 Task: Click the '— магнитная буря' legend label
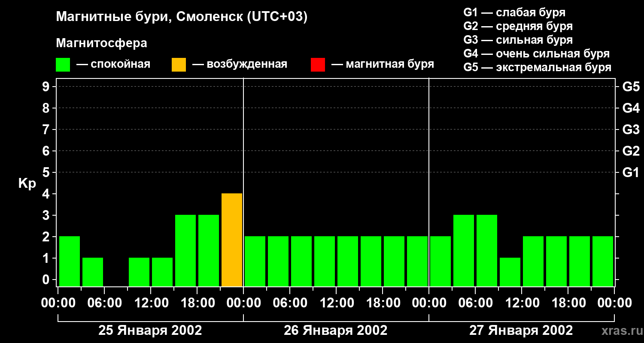click(x=383, y=65)
